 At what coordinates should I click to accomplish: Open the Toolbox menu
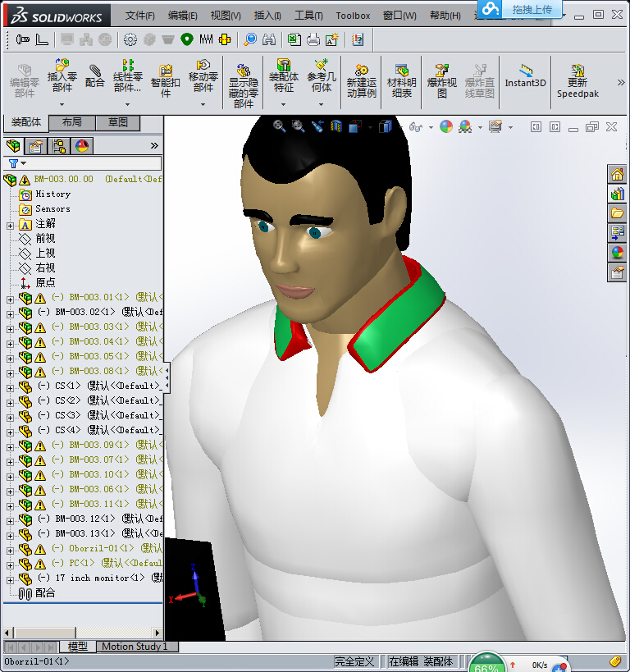[353, 16]
